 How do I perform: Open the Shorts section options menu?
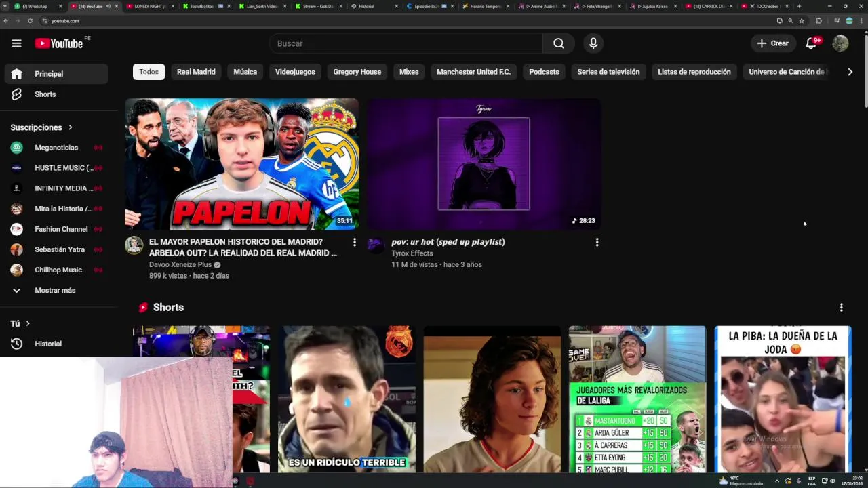point(841,308)
